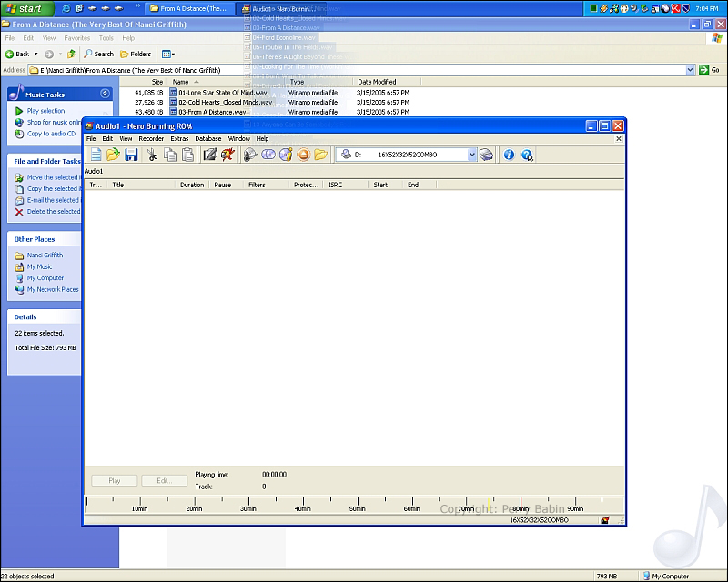Collapse the Music Tasks panel
The image size is (728, 582).
coord(105,94)
